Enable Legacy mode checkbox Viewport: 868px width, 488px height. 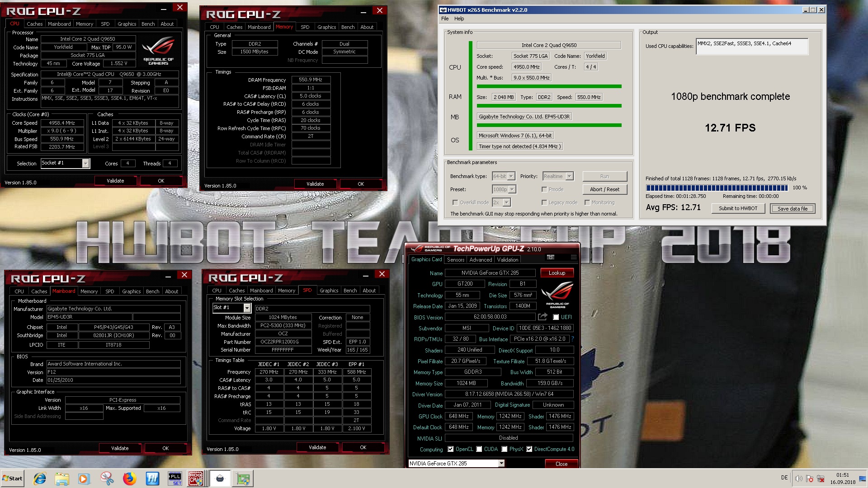tap(544, 202)
